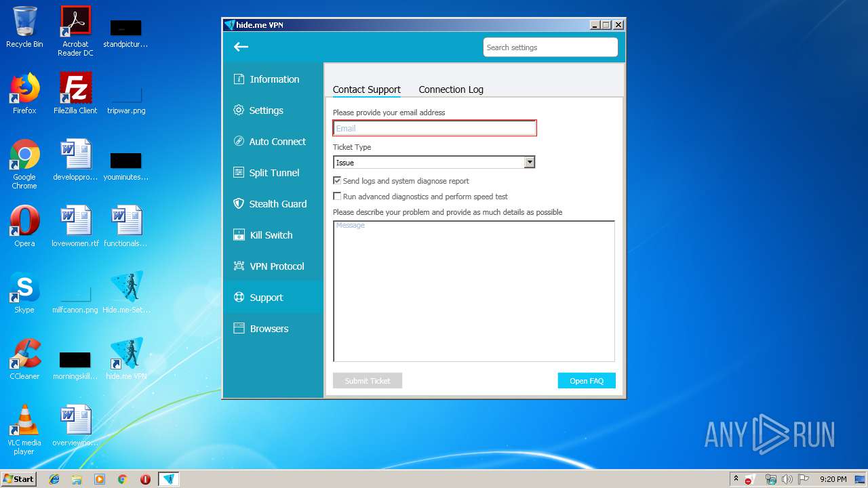This screenshot has width=868, height=488.
Task: Launch CCleaner from the desktop
Action: [24, 359]
